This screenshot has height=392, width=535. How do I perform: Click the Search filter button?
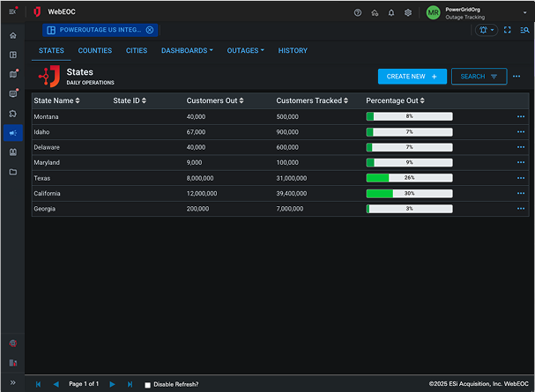pyautogui.click(x=479, y=77)
